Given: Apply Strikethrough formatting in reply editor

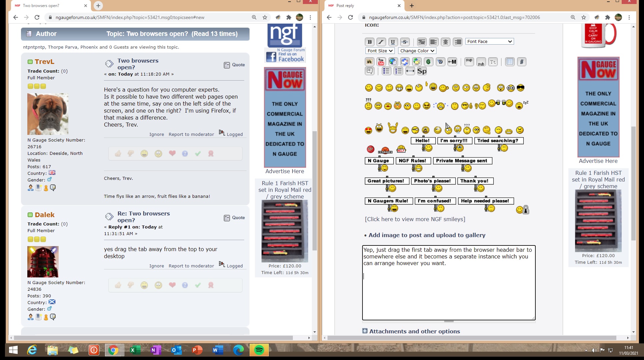Looking at the screenshot, I should (405, 42).
